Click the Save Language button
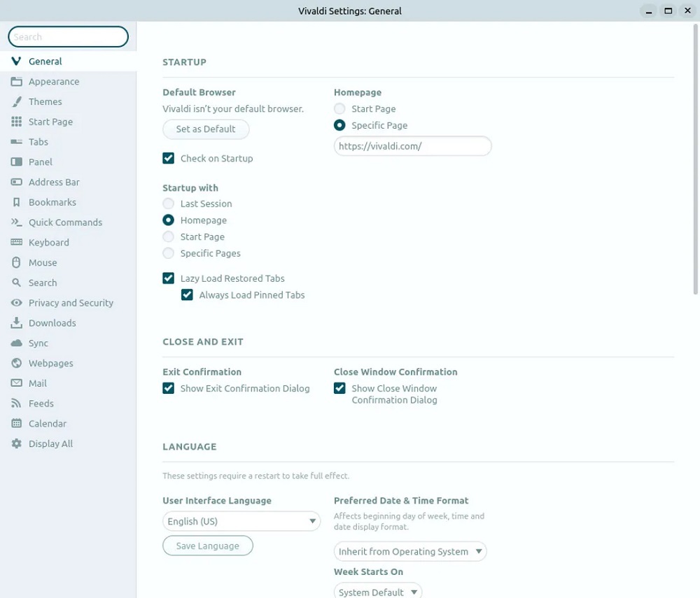Screen dimensions: 700x598 [x=207, y=546]
